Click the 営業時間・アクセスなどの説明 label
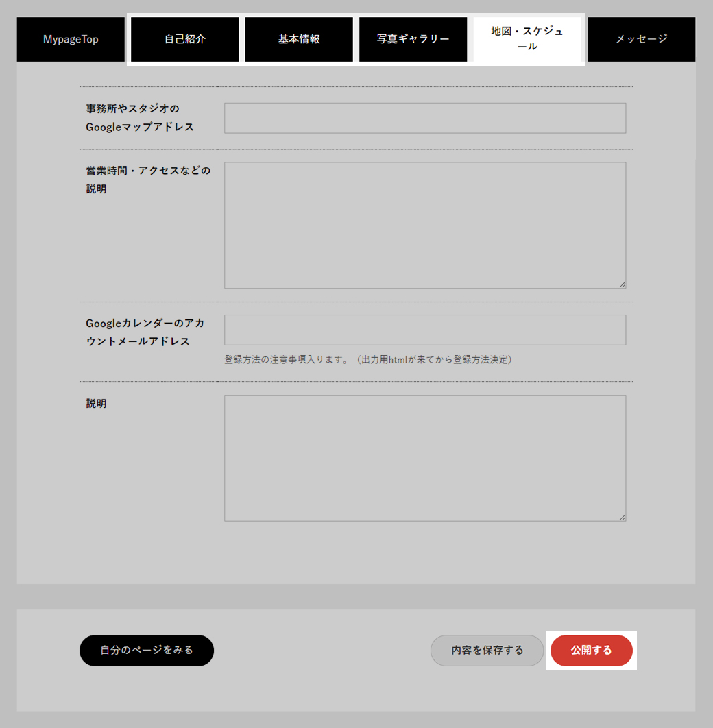Image resolution: width=713 pixels, height=728 pixels. click(x=148, y=180)
